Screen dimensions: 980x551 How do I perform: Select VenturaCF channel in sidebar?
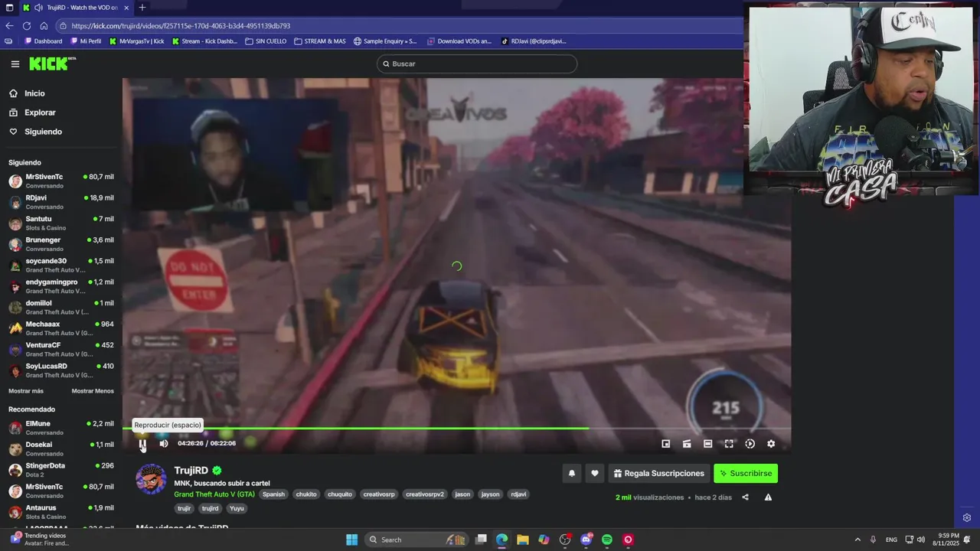point(60,349)
